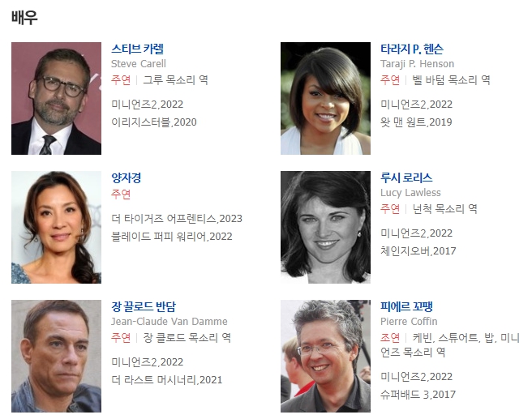Open the 블레이드 퍼피 워리어,2022 film link
The width and height of the screenshot is (532, 419).
172,236
